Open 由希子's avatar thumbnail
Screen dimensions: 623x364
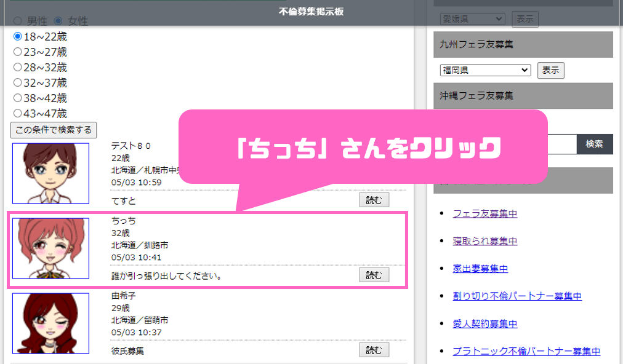coord(50,323)
